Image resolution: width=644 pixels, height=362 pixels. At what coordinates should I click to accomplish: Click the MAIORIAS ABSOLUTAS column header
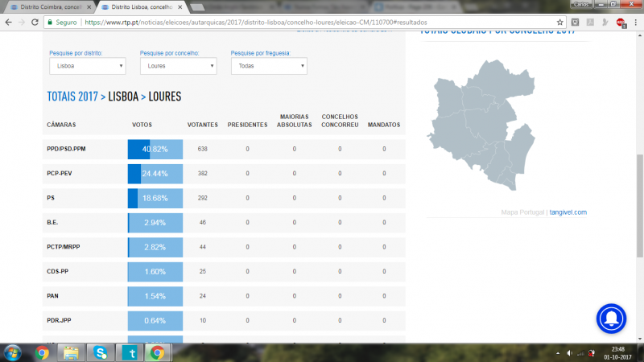click(x=294, y=121)
